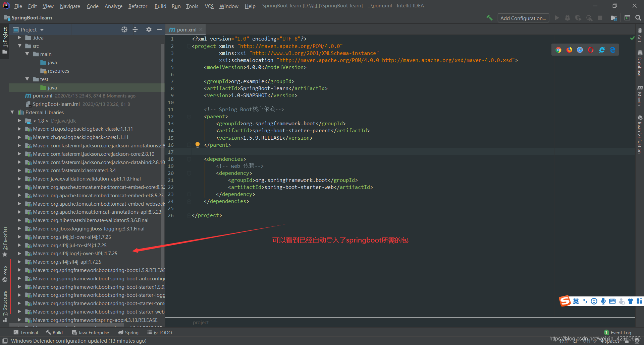Select pom.xml file in project tree
This screenshot has height=345, width=644.
pyautogui.click(x=42, y=96)
